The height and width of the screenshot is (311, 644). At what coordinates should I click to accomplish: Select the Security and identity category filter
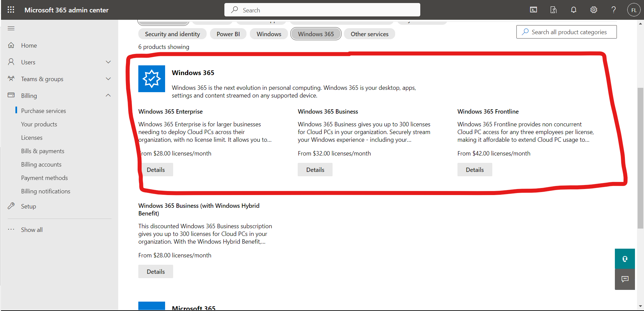coord(172,34)
